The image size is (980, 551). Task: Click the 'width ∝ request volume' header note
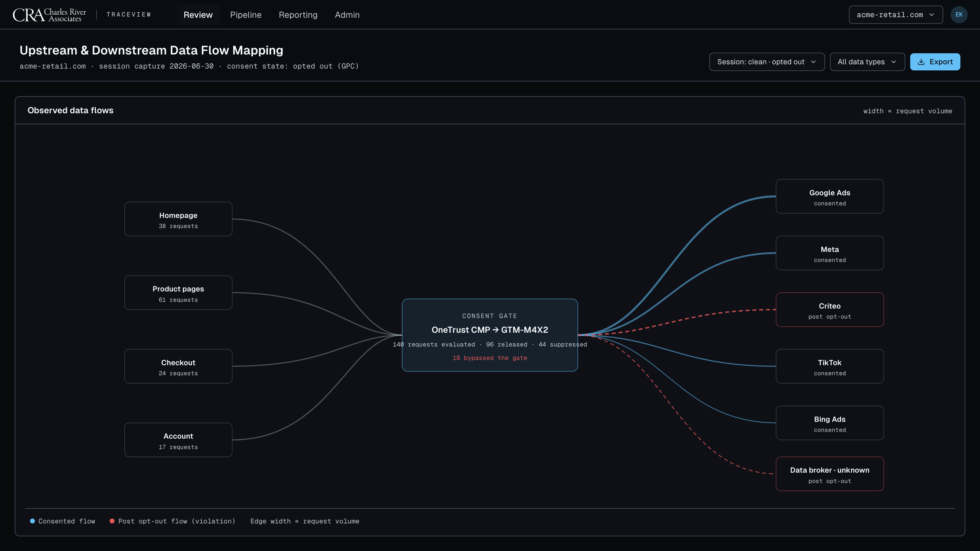[x=908, y=111]
